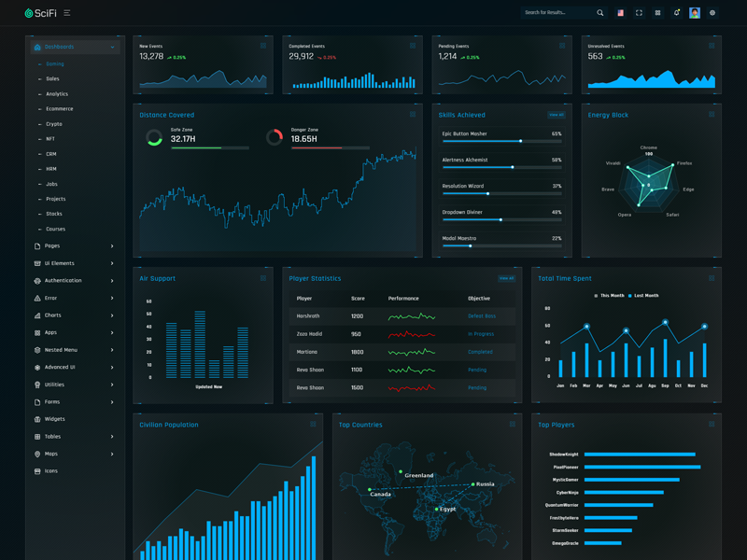
Task: Open the US flag language selector
Action: (x=620, y=13)
